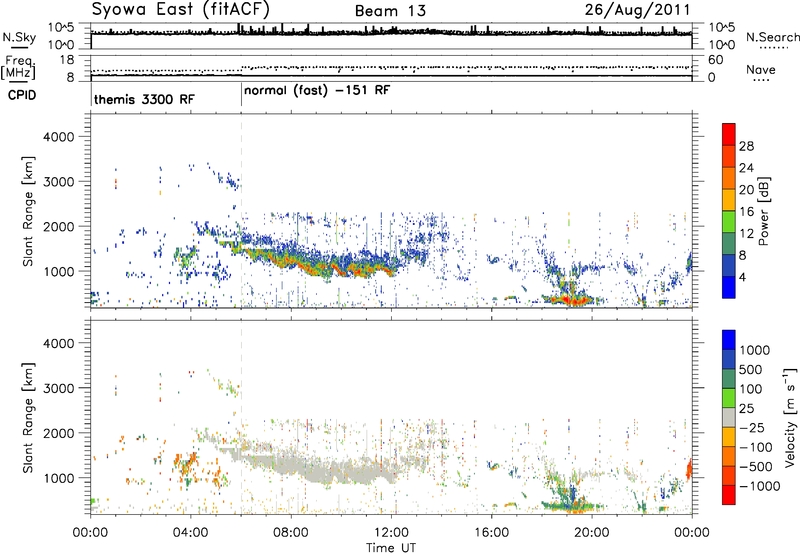Image resolution: width=800 pixels, height=554 pixels.
Task: Click the 'Nave' legend label
Action: (x=761, y=69)
